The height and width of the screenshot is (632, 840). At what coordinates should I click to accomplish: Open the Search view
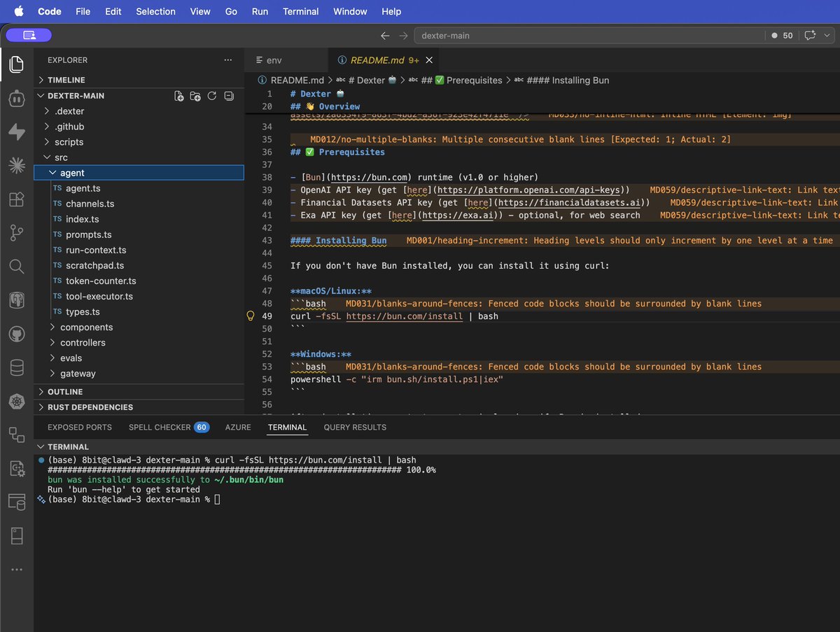[16, 267]
